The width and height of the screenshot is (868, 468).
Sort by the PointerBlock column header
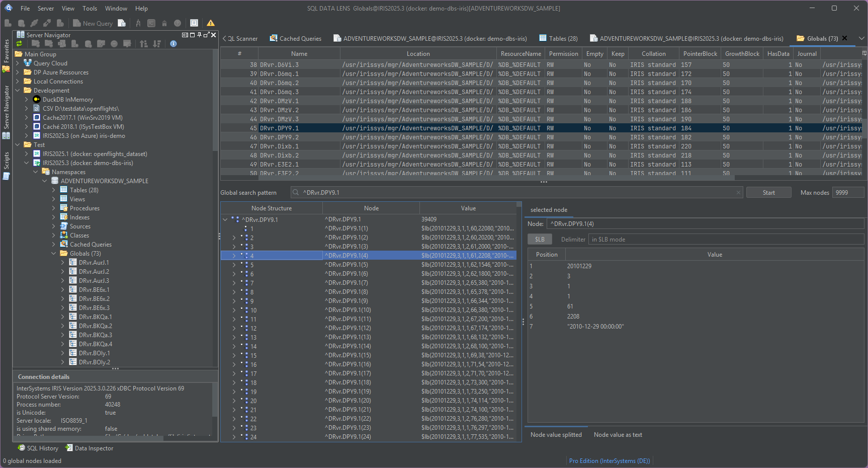(700, 54)
